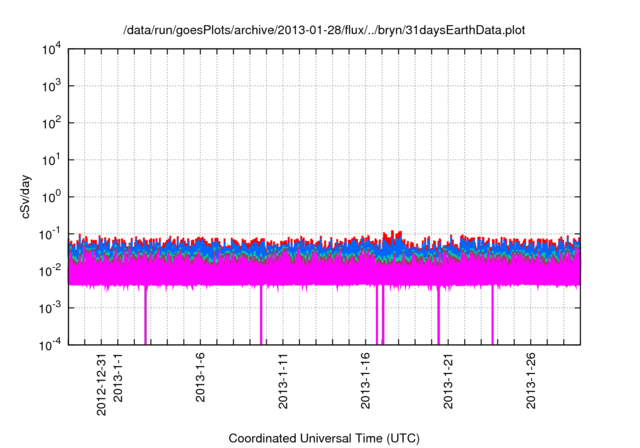Click the 2013-1-16 date label

tap(365, 381)
